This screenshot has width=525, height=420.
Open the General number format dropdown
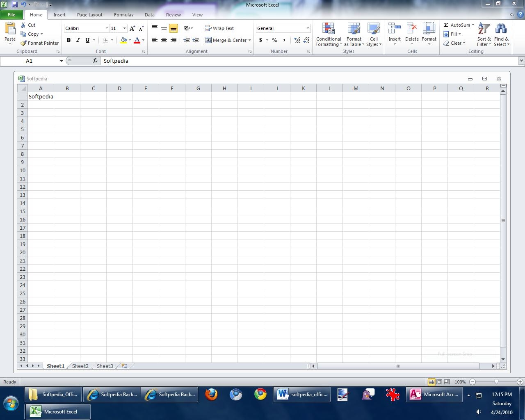pyautogui.click(x=308, y=28)
